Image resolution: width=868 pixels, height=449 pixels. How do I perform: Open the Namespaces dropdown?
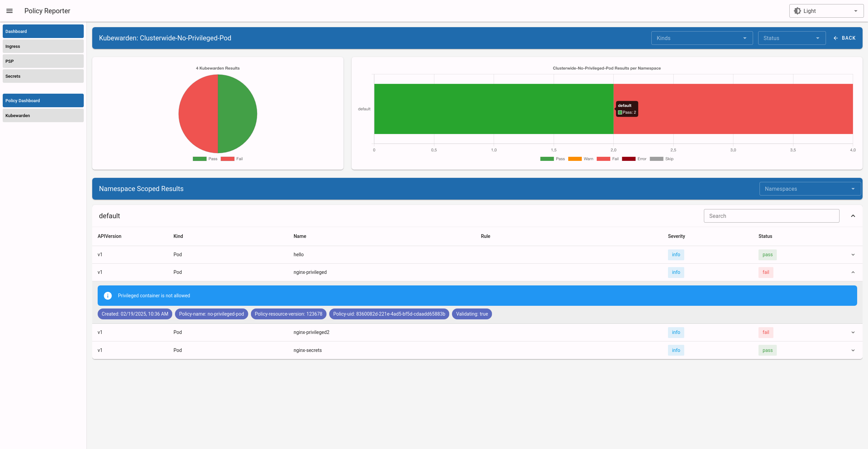click(810, 189)
